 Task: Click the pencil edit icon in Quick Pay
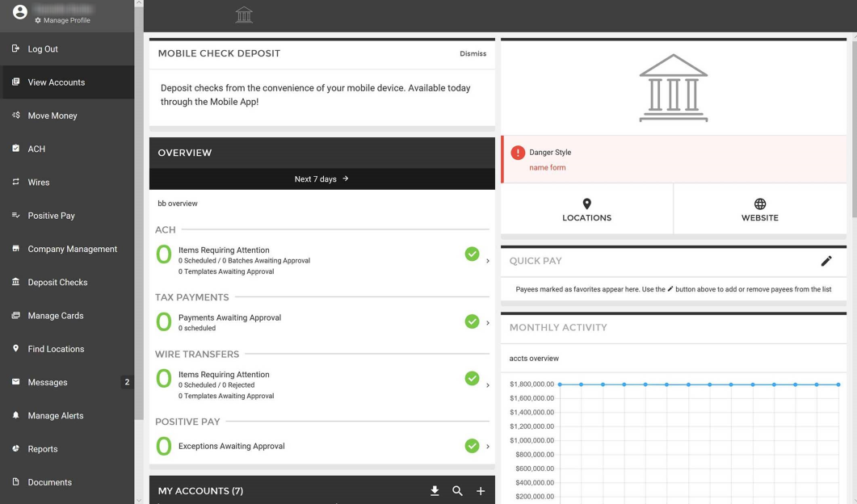point(825,261)
